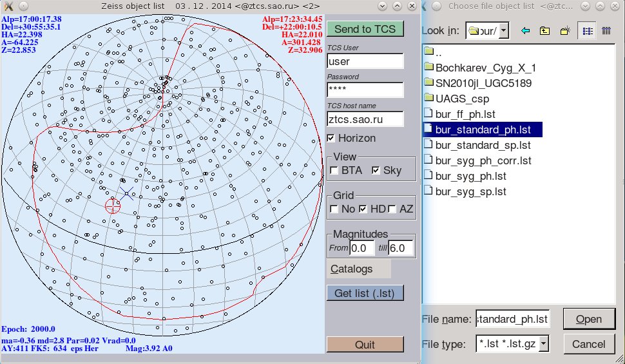The height and width of the screenshot is (364, 625).
Task: Toggle the Horizon checkbox
Action: point(331,138)
